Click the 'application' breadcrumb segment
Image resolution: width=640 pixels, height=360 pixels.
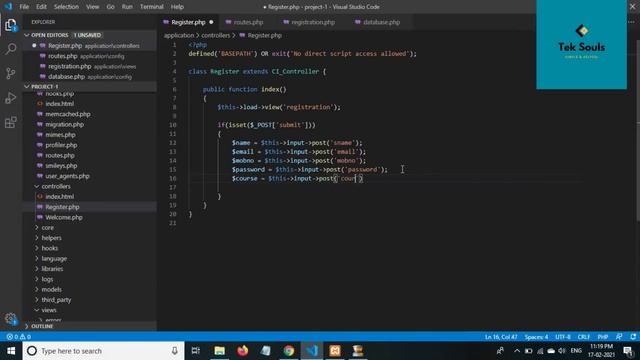[x=179, y=36]
